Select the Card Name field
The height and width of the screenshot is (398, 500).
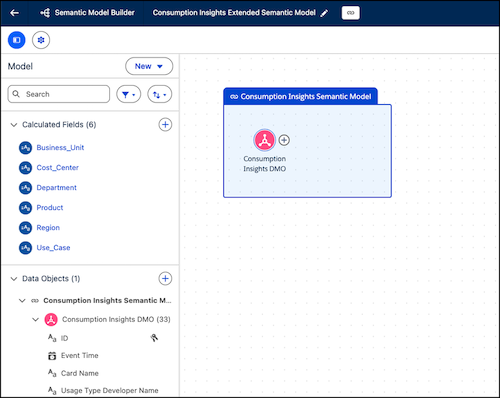click(x=80, y=373)
